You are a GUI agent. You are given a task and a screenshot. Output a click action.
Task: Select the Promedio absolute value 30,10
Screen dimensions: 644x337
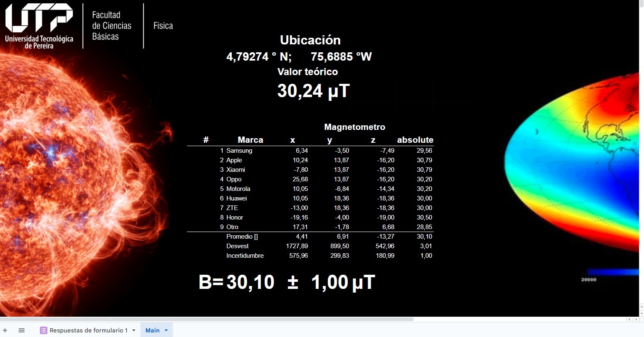[424, 237]
